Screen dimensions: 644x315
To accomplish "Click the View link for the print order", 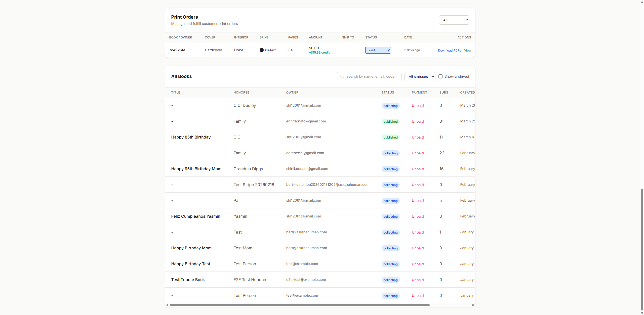I will pyautogui.click(x=467, y=50).
